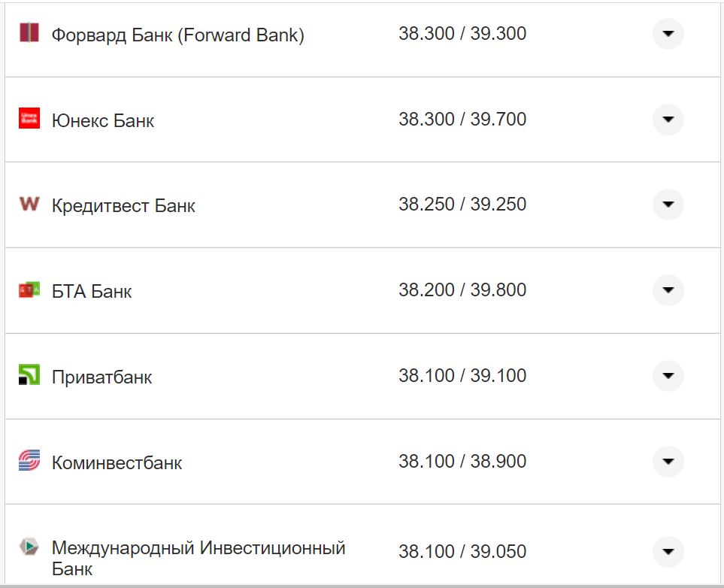
Task: Expand the Юнекс Банк row
Action: point(668,119)
